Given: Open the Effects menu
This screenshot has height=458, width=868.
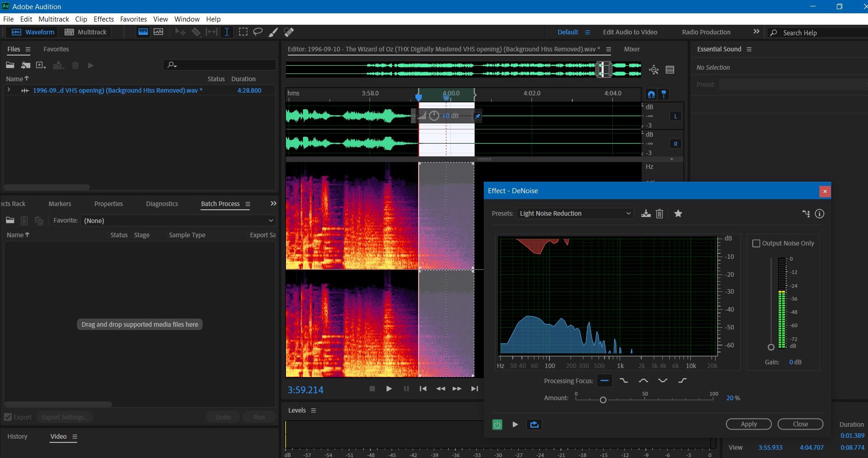Looking at the screenshot, I should (x=104, y=19).
